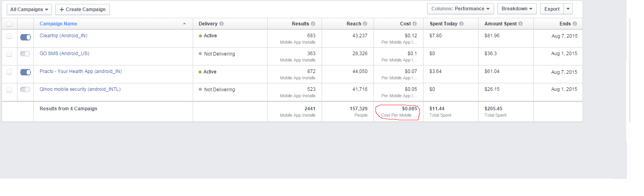Enable the GO SMS campaign toggle
The width and height of the screenshot is (644, 196).
tap(25, 54)
